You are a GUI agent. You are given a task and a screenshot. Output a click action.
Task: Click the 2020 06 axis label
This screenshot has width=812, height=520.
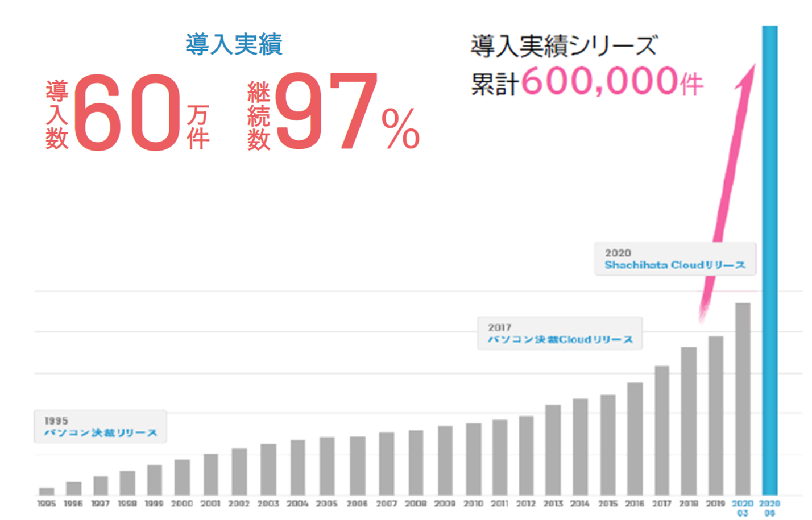tap(769, 507)
